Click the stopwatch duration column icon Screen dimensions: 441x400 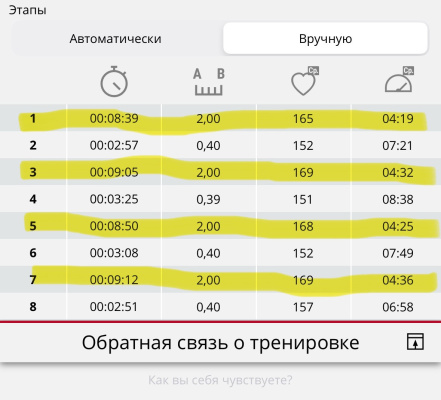[x=114, y=81]
